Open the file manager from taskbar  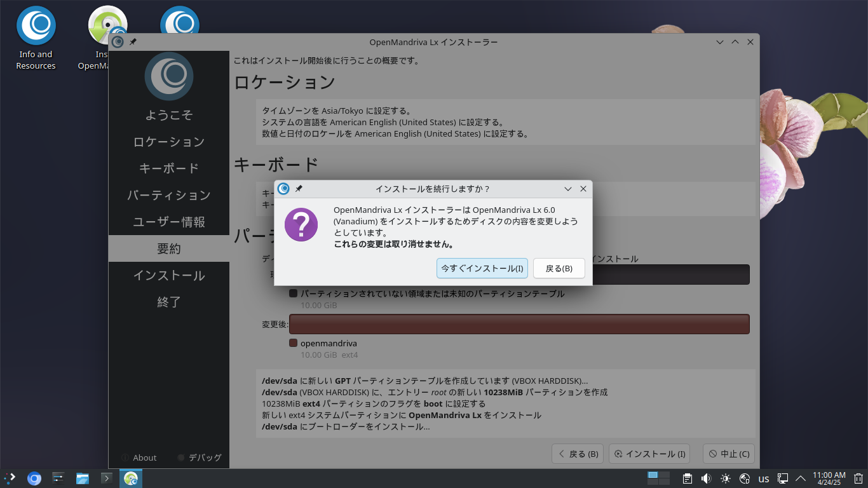pos(83,478)
